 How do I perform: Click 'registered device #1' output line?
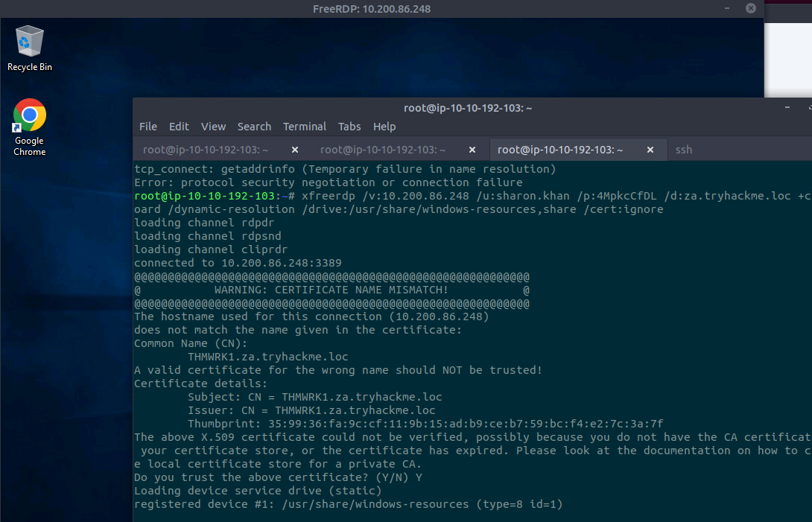coord(348,504)
